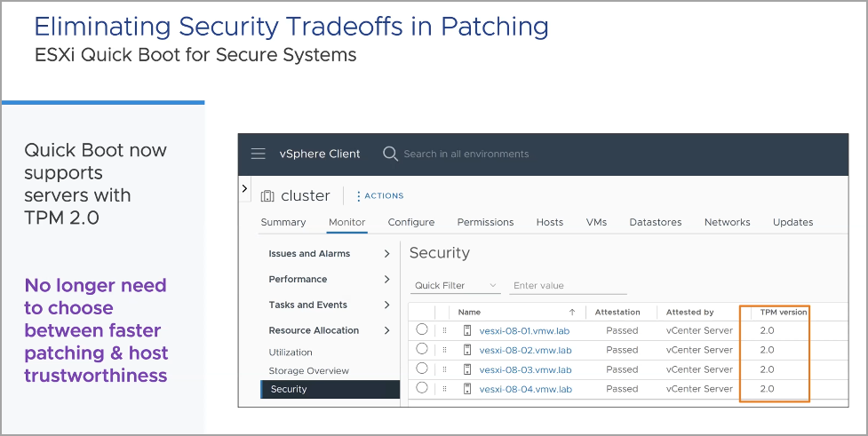The width and height of the screenshot is (868, 436).
Task: Expand the Performance section
Action: point(386,279)
